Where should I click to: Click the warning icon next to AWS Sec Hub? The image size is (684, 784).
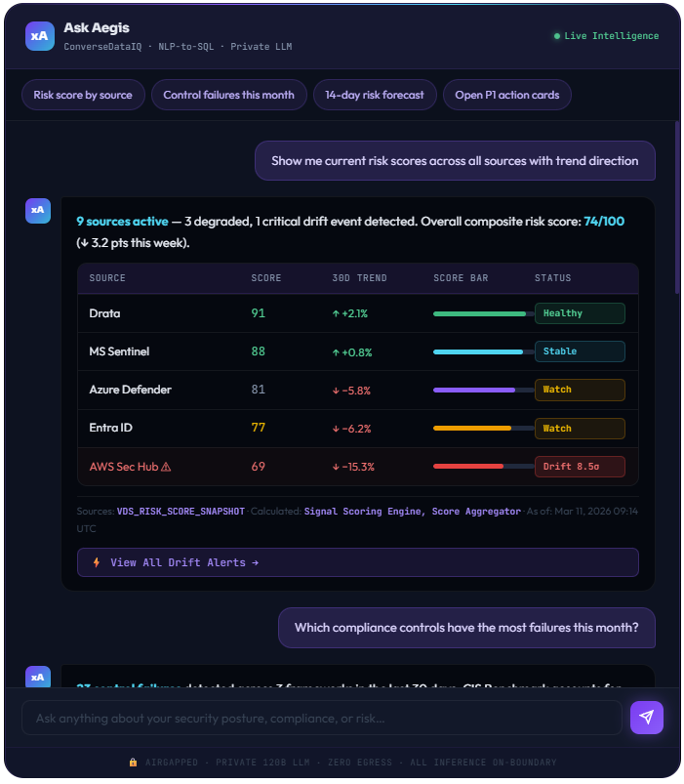coord(166,467)
